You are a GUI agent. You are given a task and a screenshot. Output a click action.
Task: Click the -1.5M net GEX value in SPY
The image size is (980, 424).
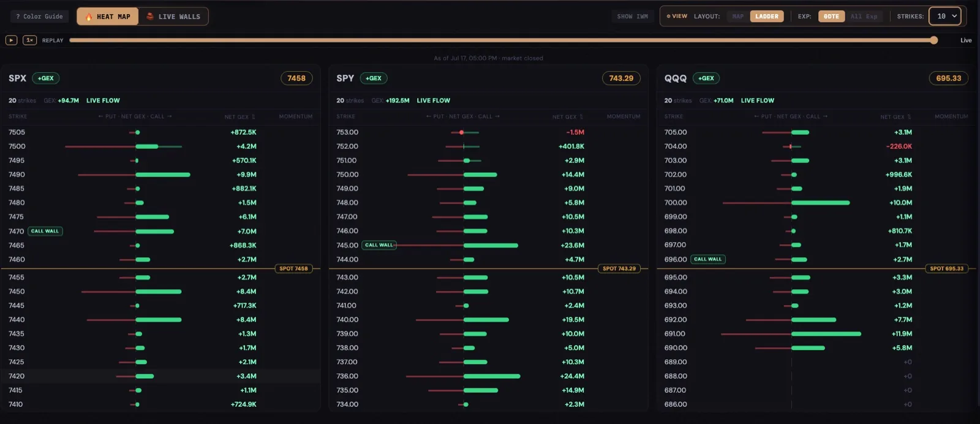coord(575,132)
